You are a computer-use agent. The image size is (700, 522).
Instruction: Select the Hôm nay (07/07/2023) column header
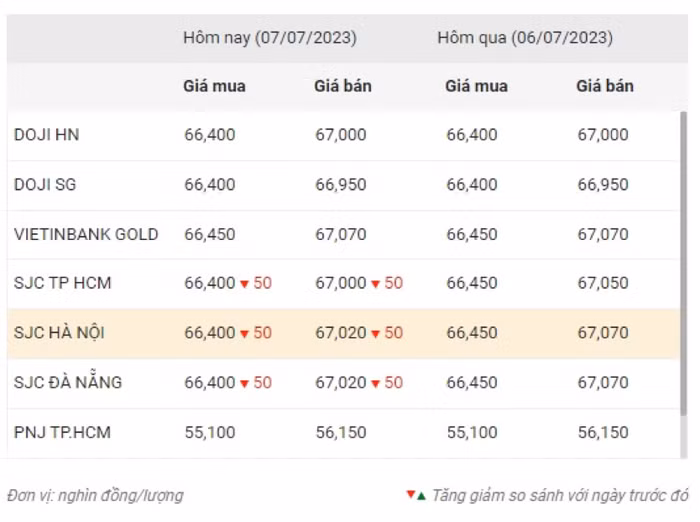pos(269,38)
